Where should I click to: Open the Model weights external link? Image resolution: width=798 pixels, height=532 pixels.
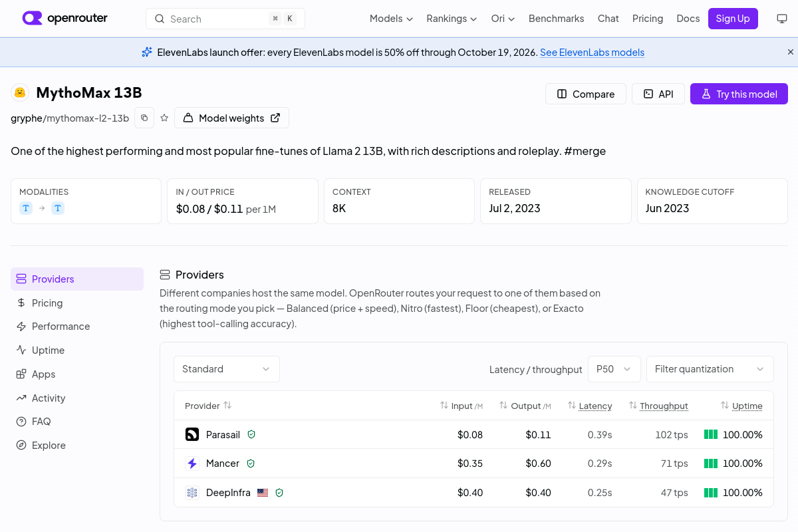pyautogui.click(x=231, y=118)
